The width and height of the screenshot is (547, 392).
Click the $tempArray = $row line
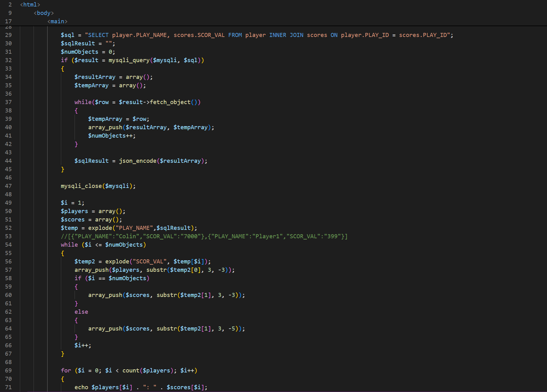[x=119, y=119]
